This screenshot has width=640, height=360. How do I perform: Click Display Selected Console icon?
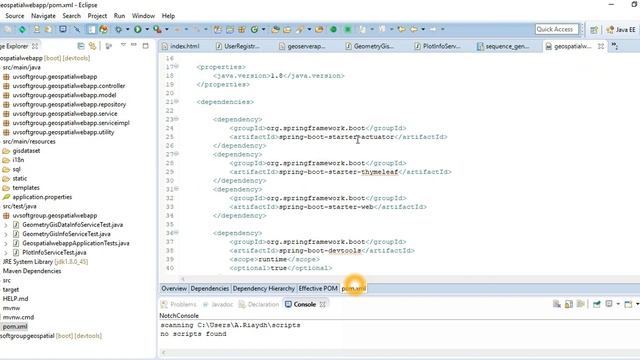click(x=609, y=304)
